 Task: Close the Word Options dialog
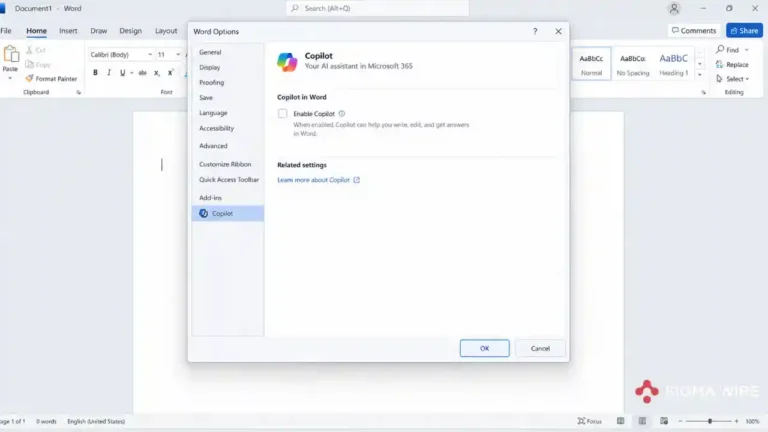558,31
